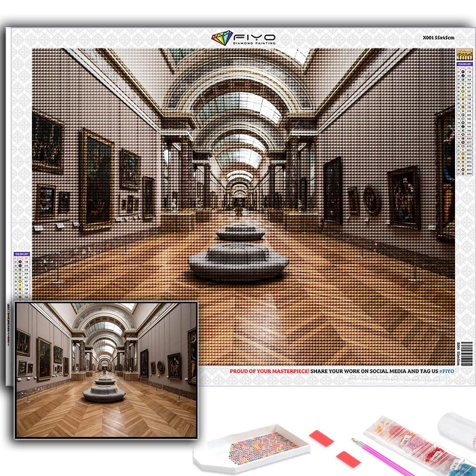Click the "Proud of your masterpiece!" text
The width and height of the screenshot is (476, 476).
point(269,371)
